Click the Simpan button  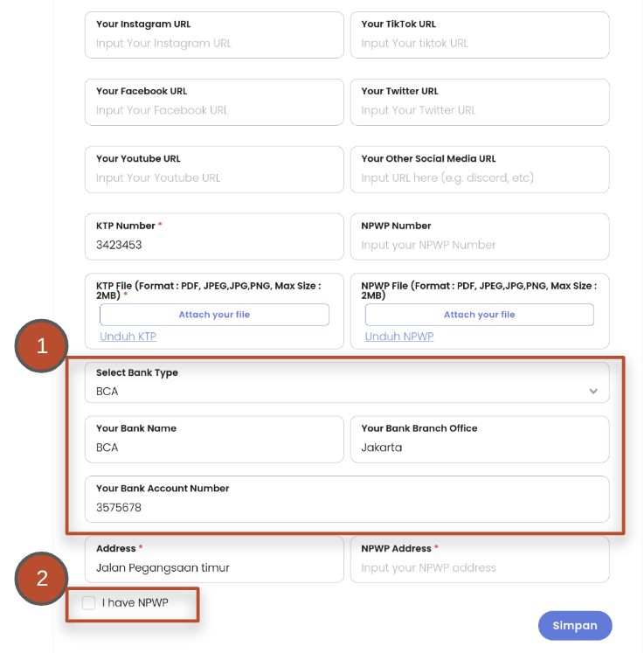(x=575, y=625)
